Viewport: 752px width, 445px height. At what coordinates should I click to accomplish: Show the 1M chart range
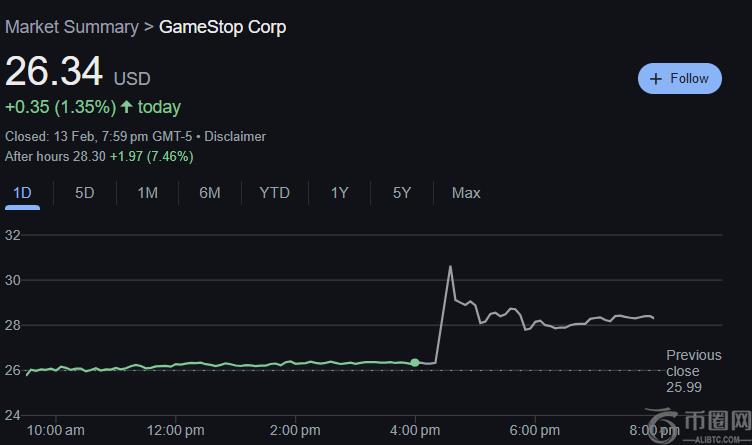pyautogui.click(x=147, y=193)
